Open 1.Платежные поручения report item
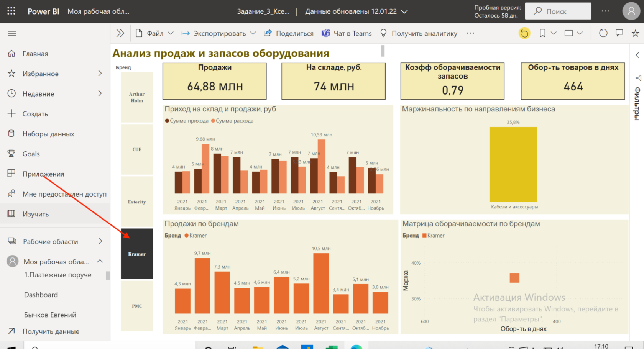The width and height of the screenshot is (644, 349). (58, 275)
